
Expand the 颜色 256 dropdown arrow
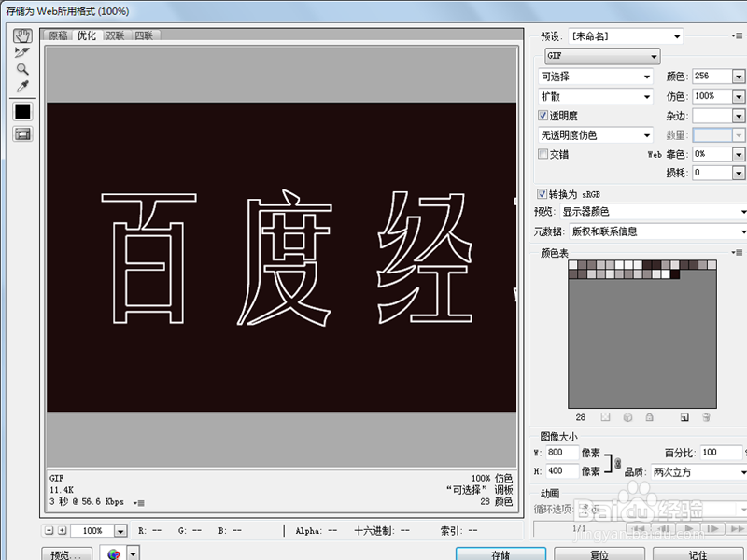pyautogui.click(x=738, y=77)
